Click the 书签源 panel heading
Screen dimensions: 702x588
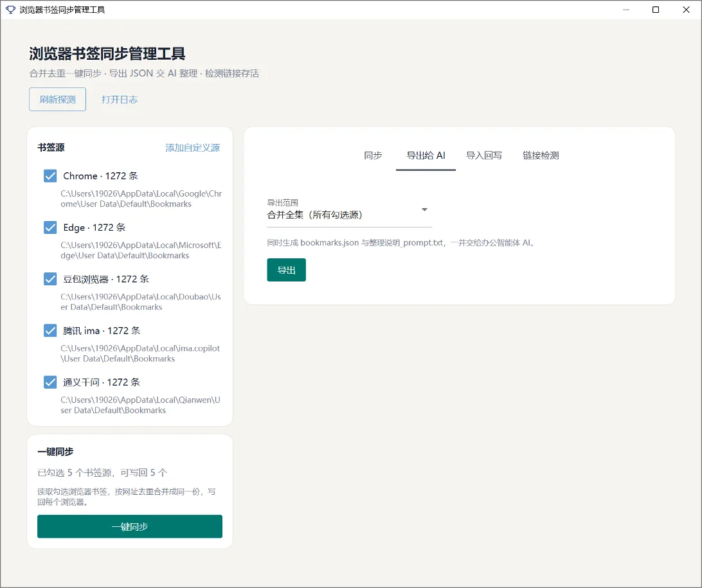[51, 147]
